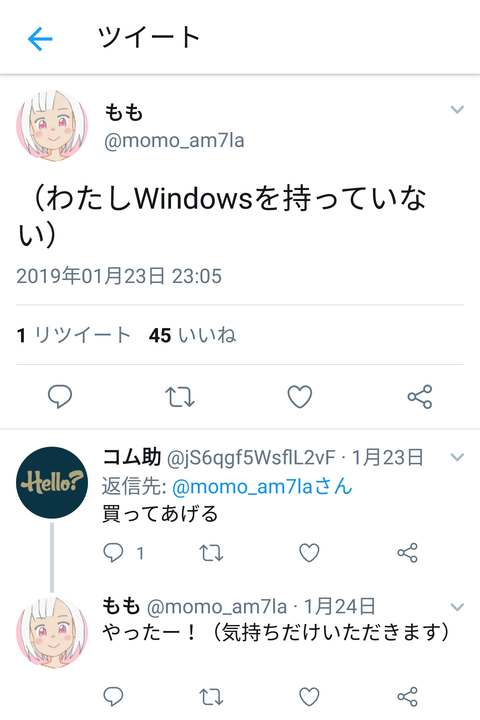
Task: Like コム助's reply 買ってあげる
Action: 309,553
